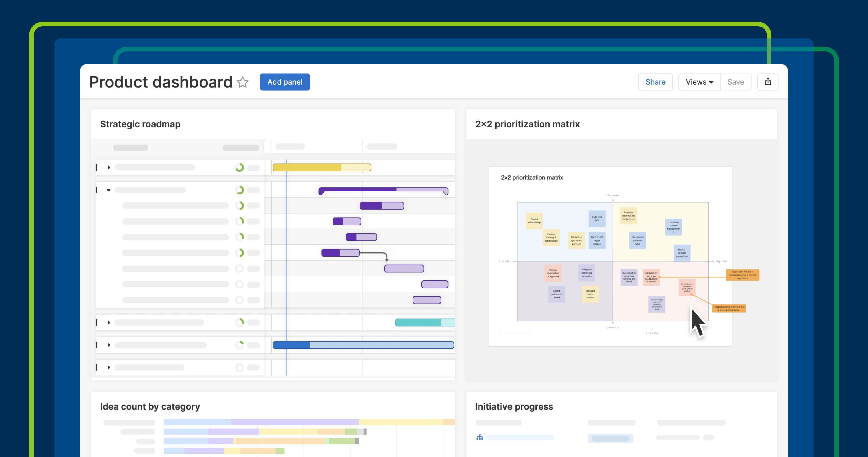Image resolution: width=868 pixels, height=457 pixels.
Task: Open the Views dropdown
Action: coord(699,82)
